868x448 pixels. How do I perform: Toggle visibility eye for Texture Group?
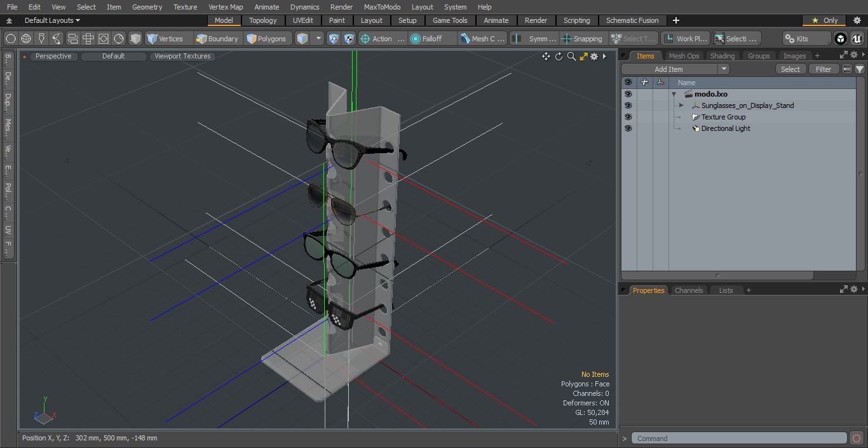pyautogui.click(x=628, y=117)
